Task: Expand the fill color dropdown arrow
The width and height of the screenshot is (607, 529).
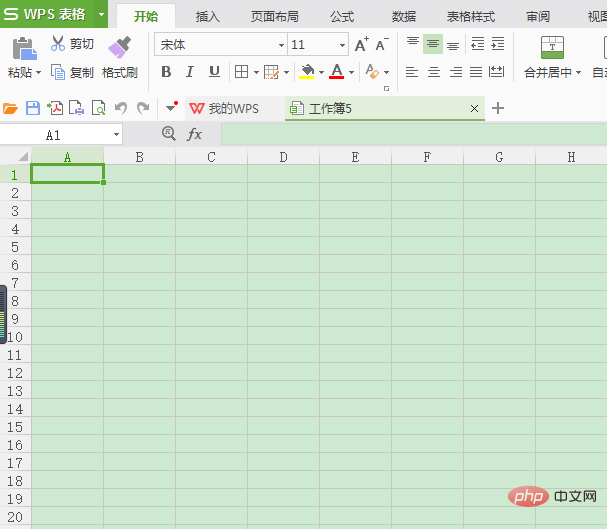Action: [321, 72]
